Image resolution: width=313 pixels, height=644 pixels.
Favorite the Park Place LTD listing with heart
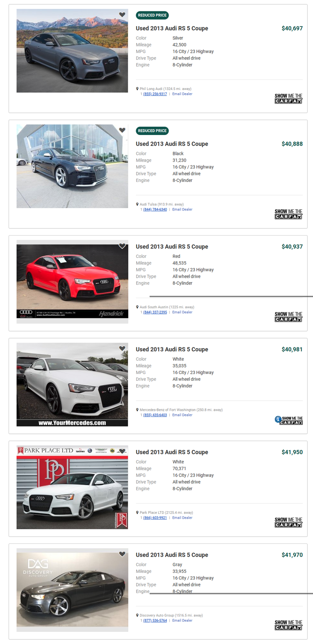point(122,452)
